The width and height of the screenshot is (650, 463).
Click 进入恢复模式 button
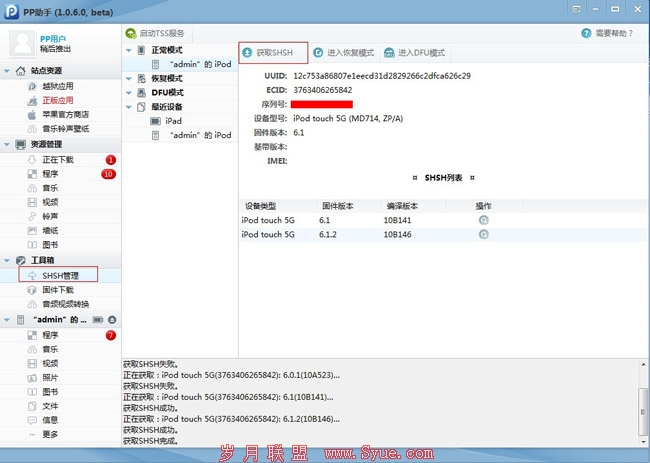click(x=344, y=53)
